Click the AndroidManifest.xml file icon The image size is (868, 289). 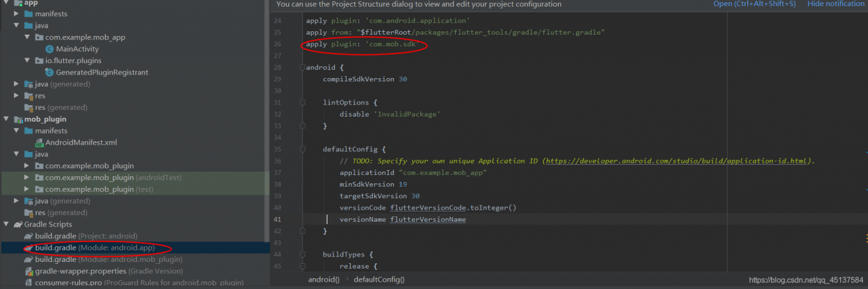click(39, 142)
